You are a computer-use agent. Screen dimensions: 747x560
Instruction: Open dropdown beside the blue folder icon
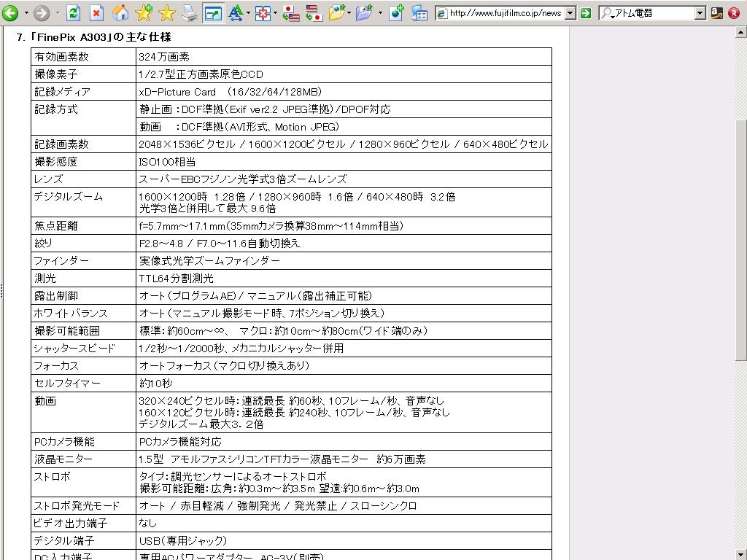coord(379,13)
